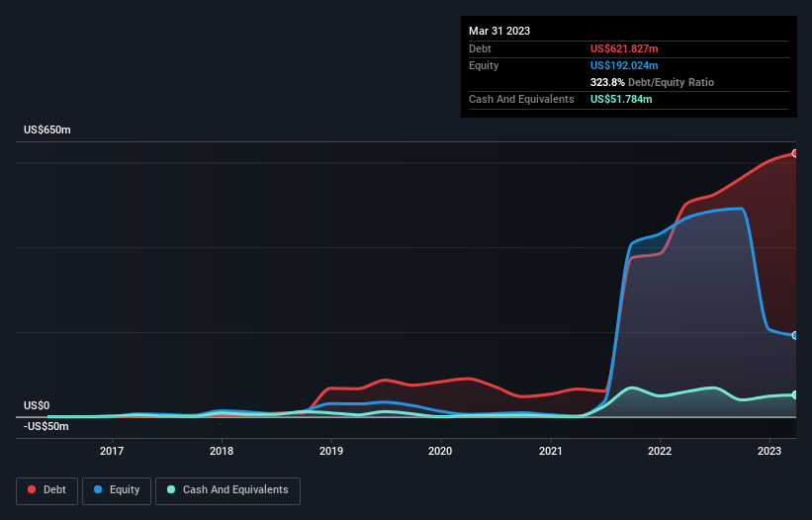812x520 pixels.
Task: Click the US$0 y-axis label
Action: pos(37,405)
